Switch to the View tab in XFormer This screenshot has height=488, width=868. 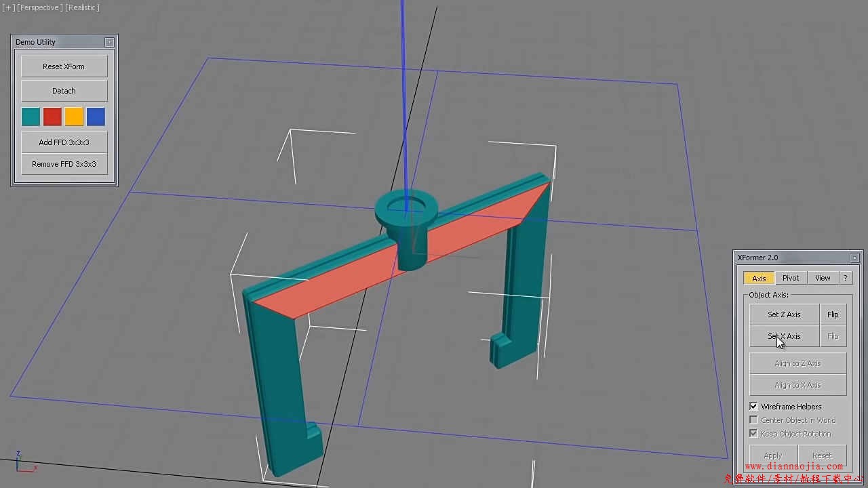coord(823,278)
